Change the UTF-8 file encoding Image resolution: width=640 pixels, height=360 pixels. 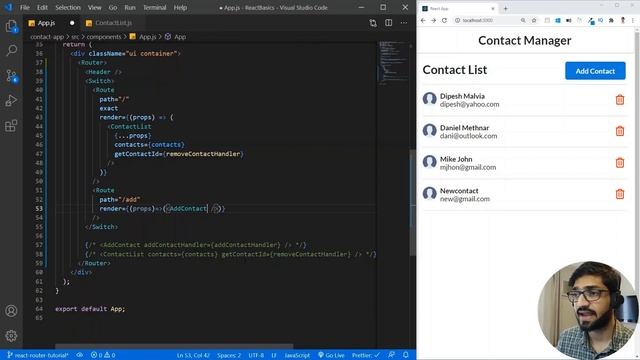[256, 355]
